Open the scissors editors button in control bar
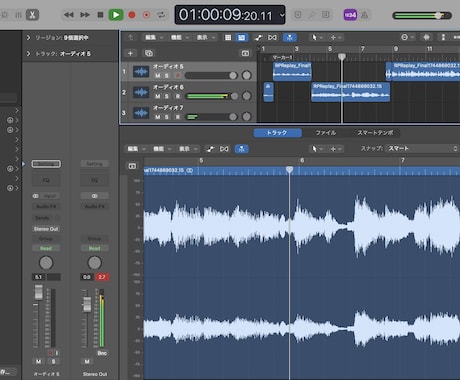The image size is (460, 380). [32, 15]
